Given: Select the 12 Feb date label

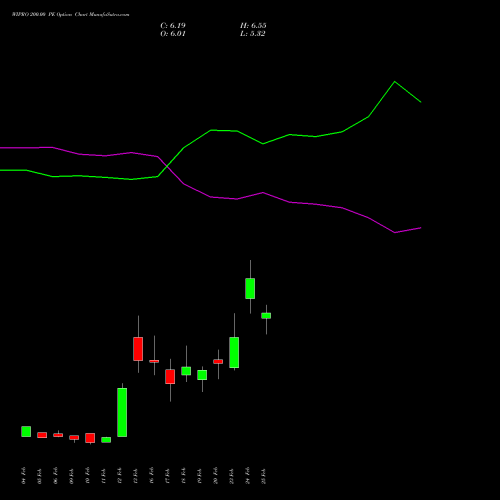Looking at the screenshot, I should 120,476.
